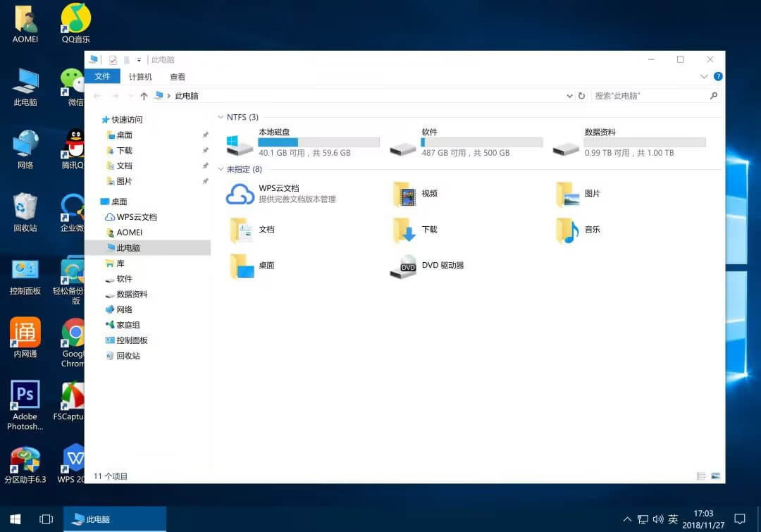Collapse the 未指定 (8) section
761x532 pixels.
click(x=221, y=169)
